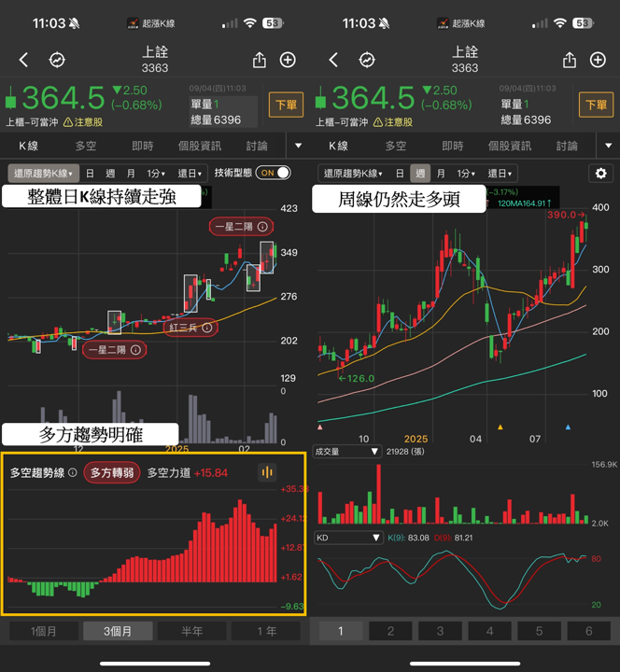Tap info icon on upper 一星二陽 label

[262, 227]
